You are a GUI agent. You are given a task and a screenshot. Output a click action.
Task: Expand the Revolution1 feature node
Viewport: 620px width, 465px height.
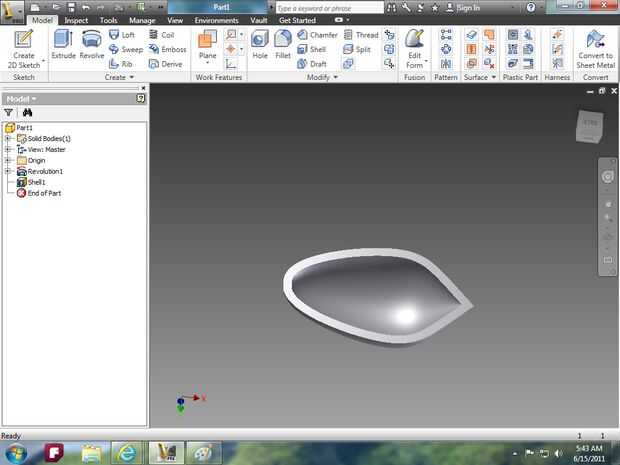(x=8, y=171)
